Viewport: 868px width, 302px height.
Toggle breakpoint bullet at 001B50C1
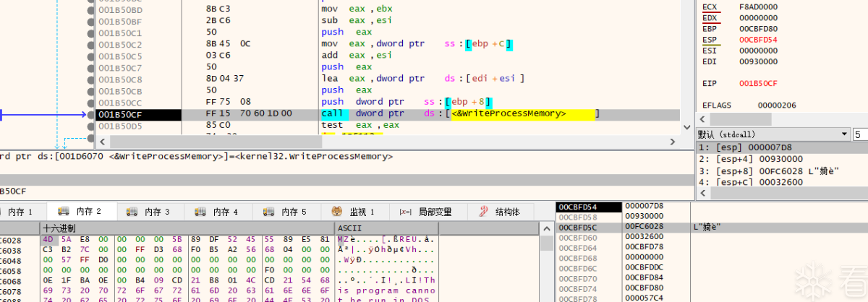91,33
